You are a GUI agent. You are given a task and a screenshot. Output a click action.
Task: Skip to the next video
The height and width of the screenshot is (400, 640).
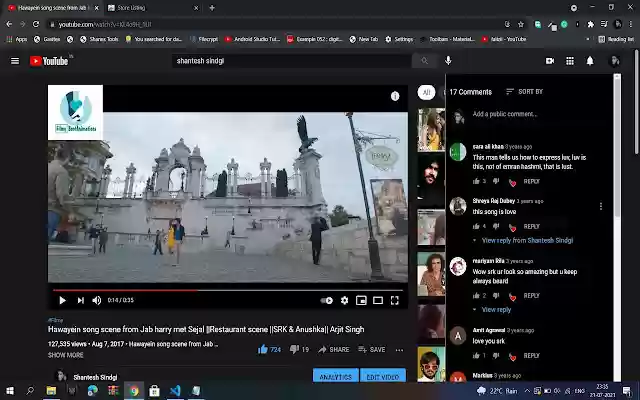(80, 300)
